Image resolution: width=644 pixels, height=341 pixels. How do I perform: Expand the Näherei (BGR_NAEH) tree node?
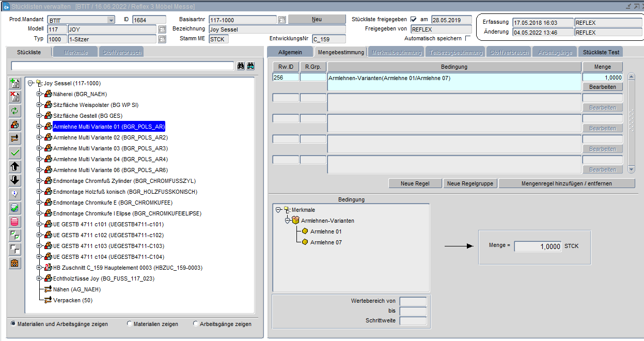[x=39, y=94]
